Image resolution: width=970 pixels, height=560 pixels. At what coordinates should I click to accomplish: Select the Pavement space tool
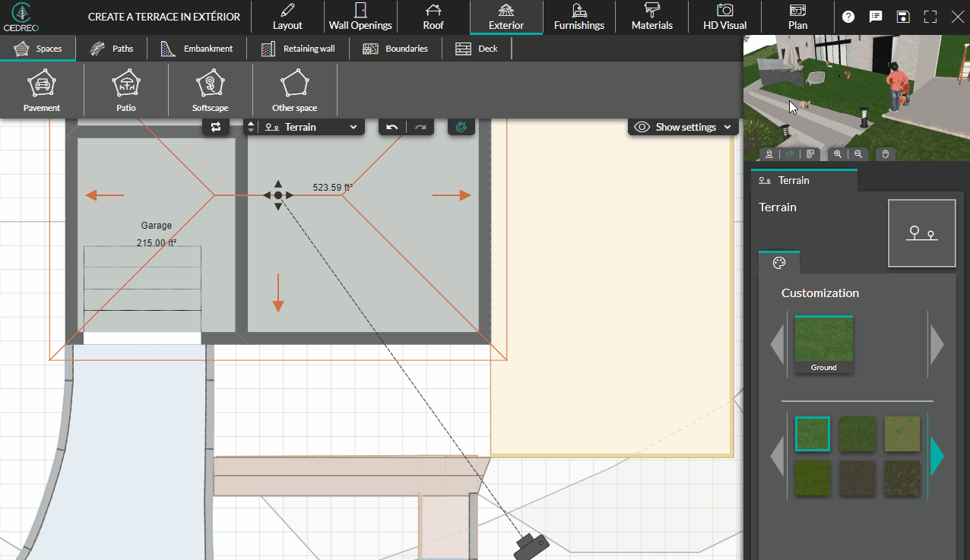[42, 91]
